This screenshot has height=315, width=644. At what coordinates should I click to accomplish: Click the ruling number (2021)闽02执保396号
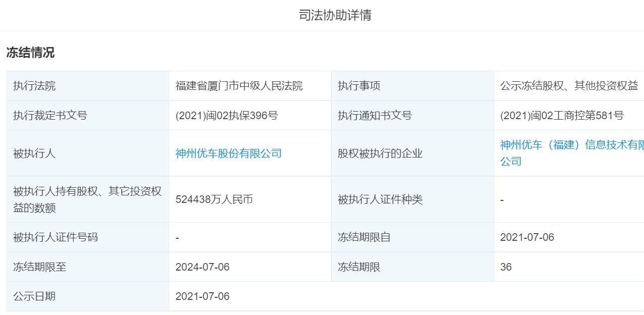point(227,116)
